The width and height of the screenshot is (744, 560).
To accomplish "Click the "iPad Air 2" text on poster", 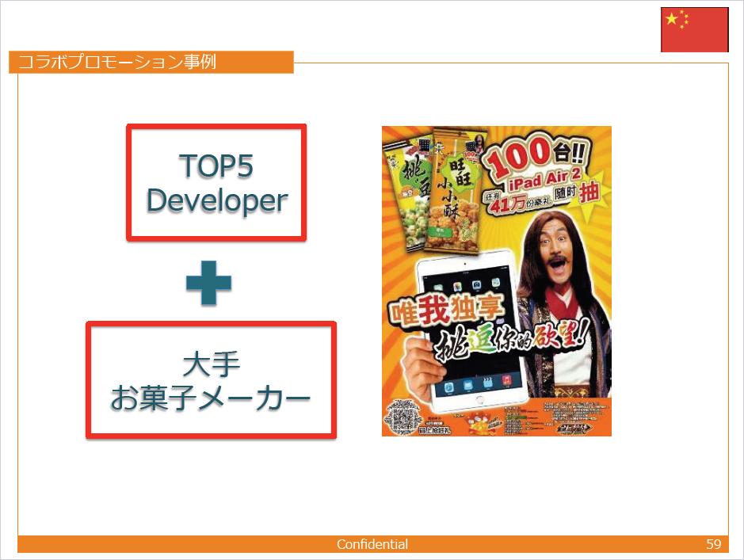I will coord(544,179).
